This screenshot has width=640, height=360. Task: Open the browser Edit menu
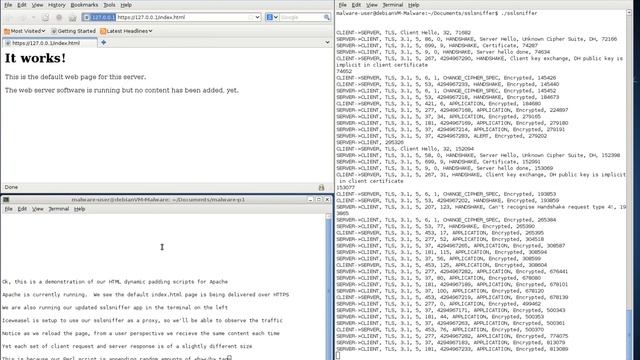22,5
